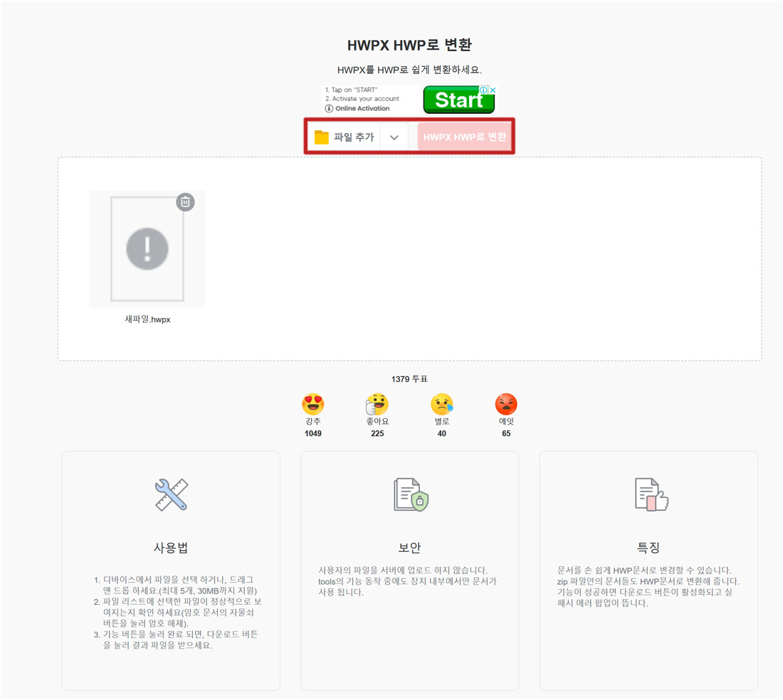Click the yellow folder icon
Viewport: 783px width, 700px height.
tap(322, 137)
